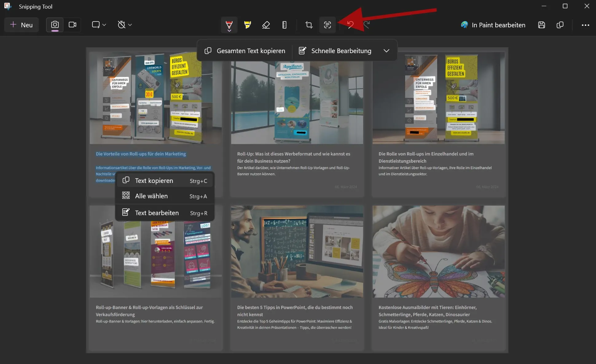Image resolution: width=596 pixels, height=364 pixels.
Task: Toggle the ruler tool
Action: [x=284, y=25]
